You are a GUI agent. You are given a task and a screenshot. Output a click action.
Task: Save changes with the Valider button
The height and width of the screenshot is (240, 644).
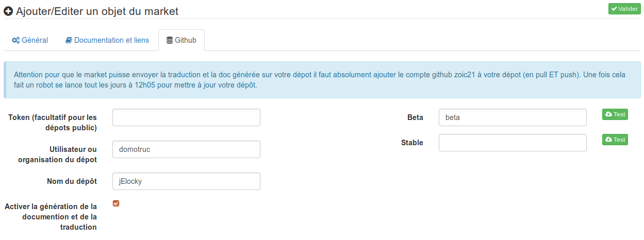click(x=624, y=9)
